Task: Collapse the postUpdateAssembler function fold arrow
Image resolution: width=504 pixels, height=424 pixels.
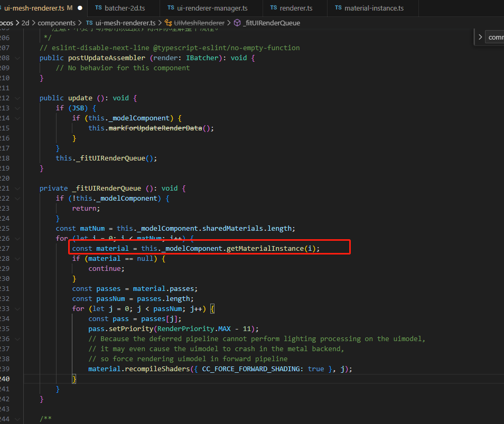Action: point(17,58)
